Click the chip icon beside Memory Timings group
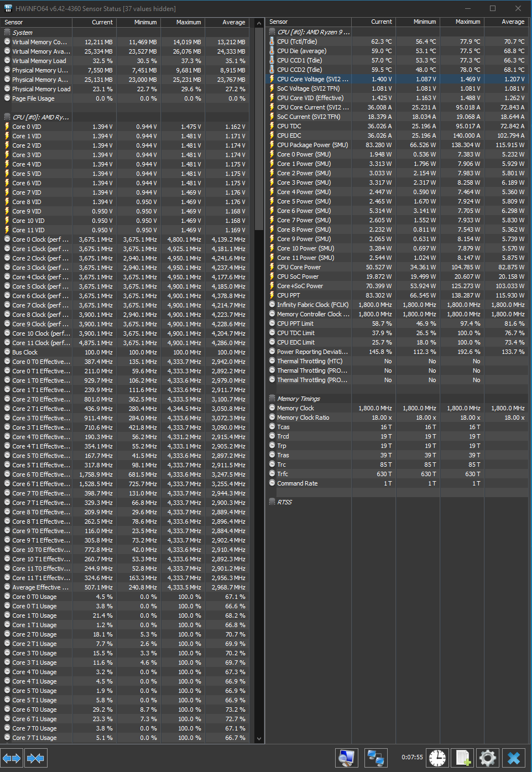The width and height of the screenshot is (532, 772). pyautogui.click(x=272, y=398)
